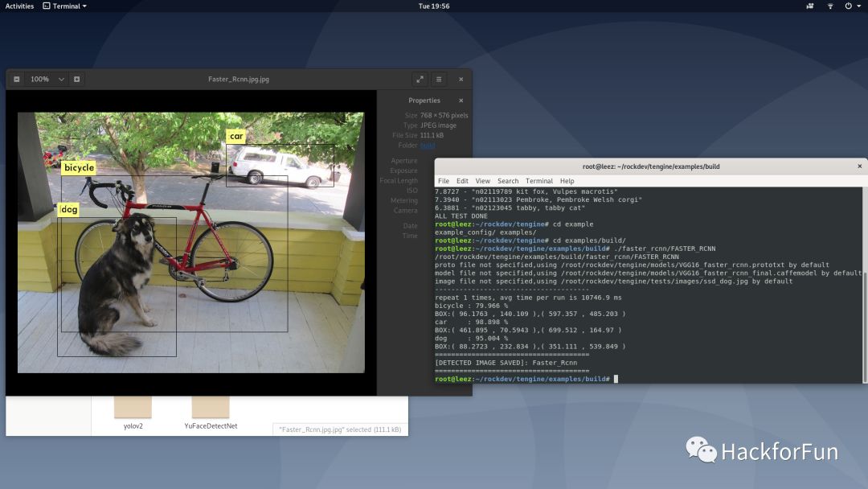Toggle fullscreen in the image viewer
The height and width of the screenshot is (489, 868).
pyautogui.click(x=420, y=79)
